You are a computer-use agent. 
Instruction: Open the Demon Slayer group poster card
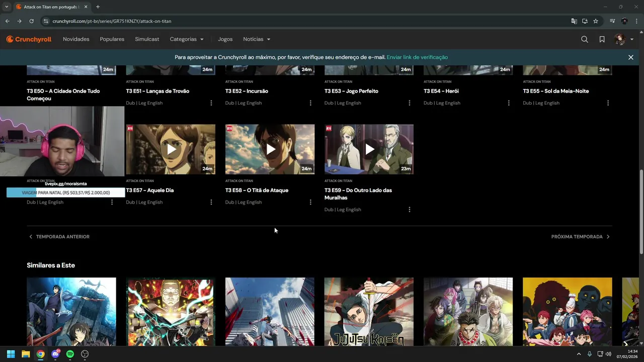(x=468, y=312)
